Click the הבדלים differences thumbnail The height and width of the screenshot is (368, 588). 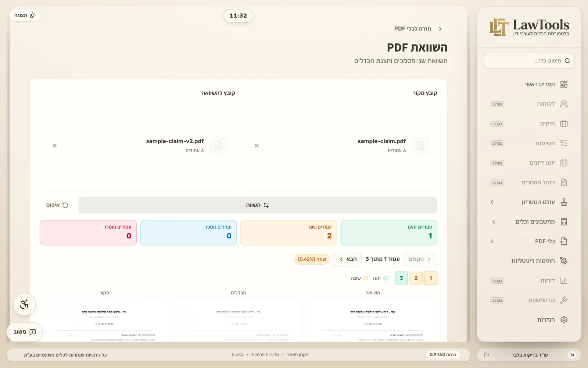(x=238, y=320)
